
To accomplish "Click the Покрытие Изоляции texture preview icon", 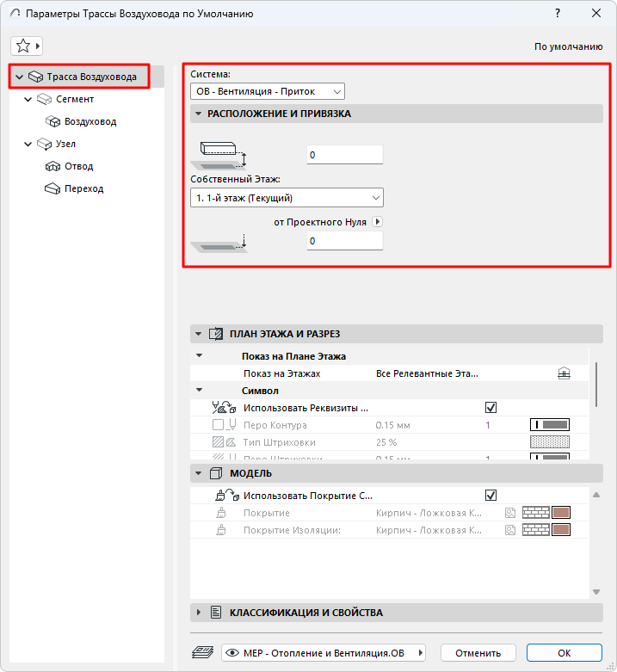I will tap(510, 530).
